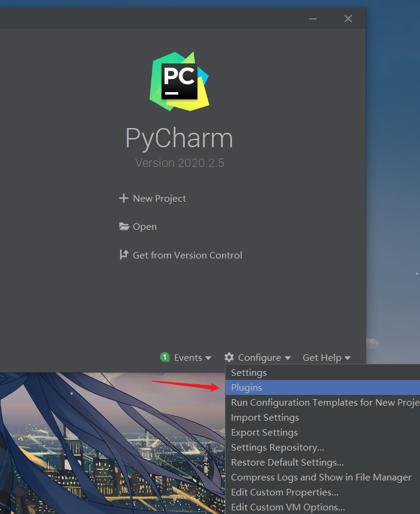The width and height of the screenshot is (420, 514).
Task: Expand the Get Help dropdown arrow
Action: [x=348, y=358]
